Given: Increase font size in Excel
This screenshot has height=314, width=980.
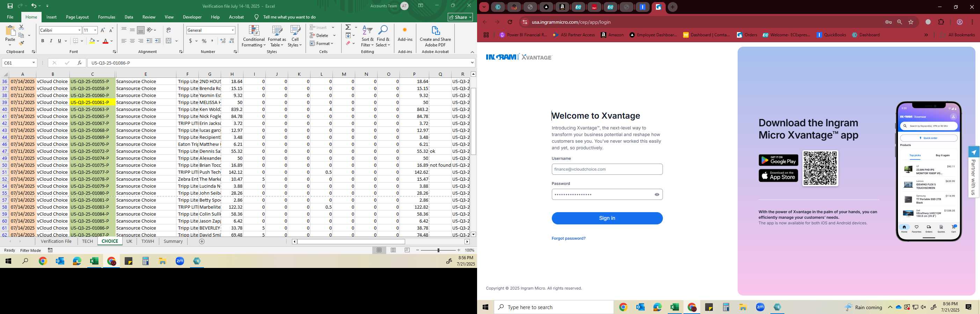Looking at the screenshot, I should click(x=102, y=30).
